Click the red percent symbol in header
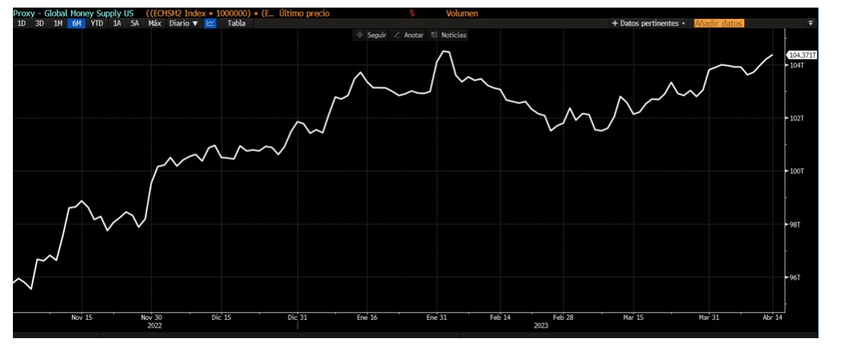The height and width of the screenshot is (348, 868). [x=412, y=13]
